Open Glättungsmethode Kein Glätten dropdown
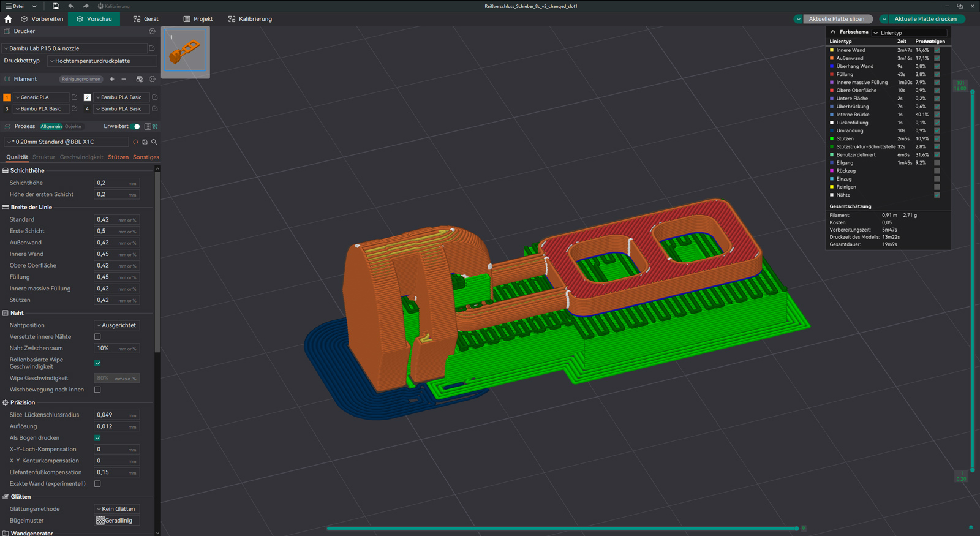Screen dimensions: 980x536 pos(117,509)
